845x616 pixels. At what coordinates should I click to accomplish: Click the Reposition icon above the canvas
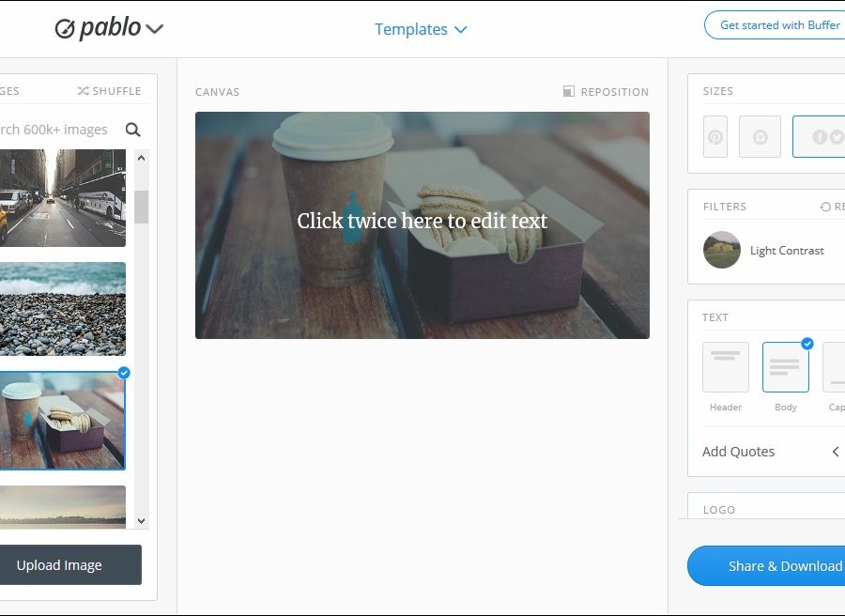pos(569,91)
